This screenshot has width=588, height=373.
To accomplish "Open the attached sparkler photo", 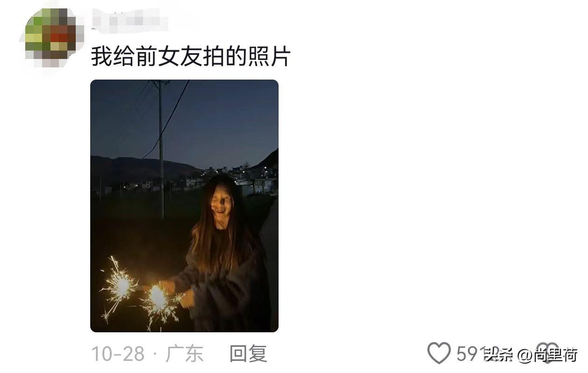I will click(x=184, y=206).
